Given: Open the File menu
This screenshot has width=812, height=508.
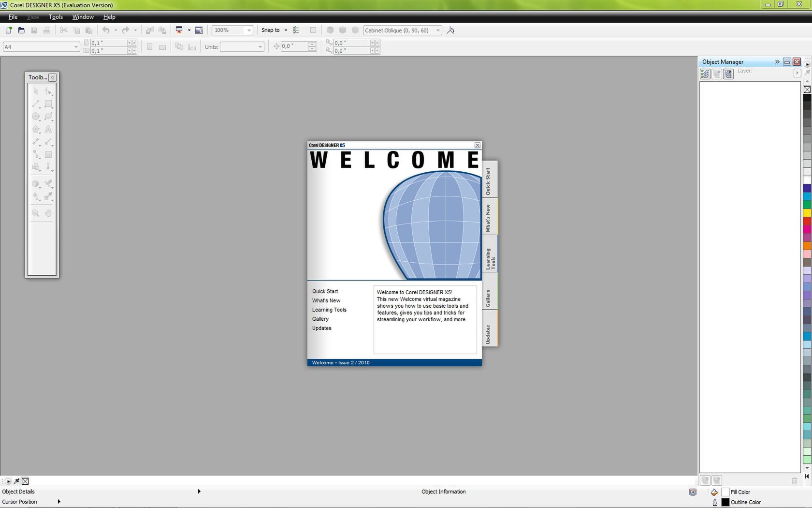Looking at the screenshot, I should pyautogui.click(x=13, y=17).
